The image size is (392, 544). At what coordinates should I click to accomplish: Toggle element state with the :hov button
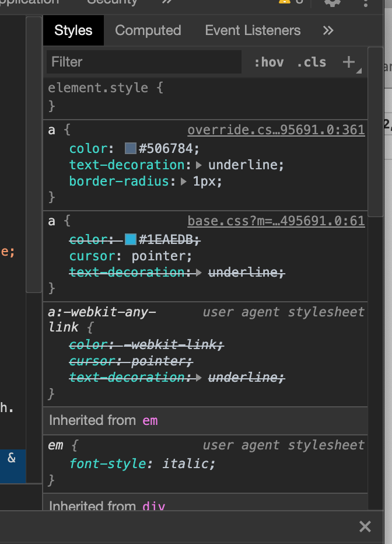(x=270, y=62)
